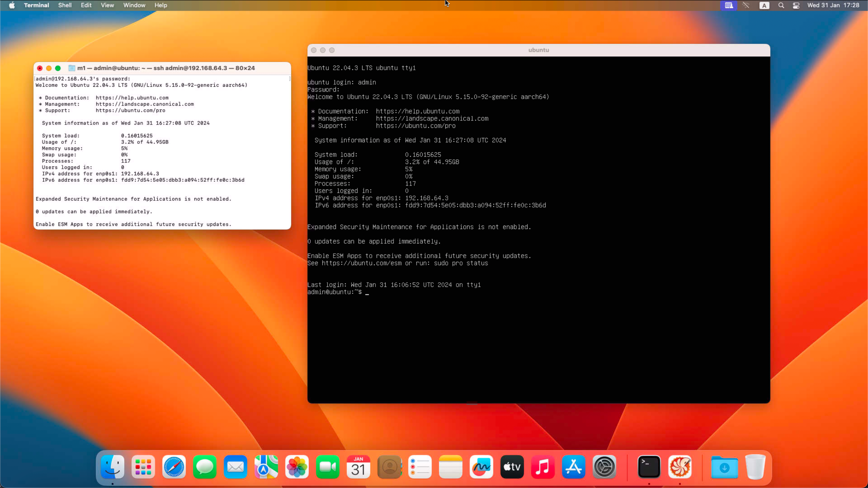Open Photos from the Dock
This screenshot has height=488, width=868.
tap(297, 467)
